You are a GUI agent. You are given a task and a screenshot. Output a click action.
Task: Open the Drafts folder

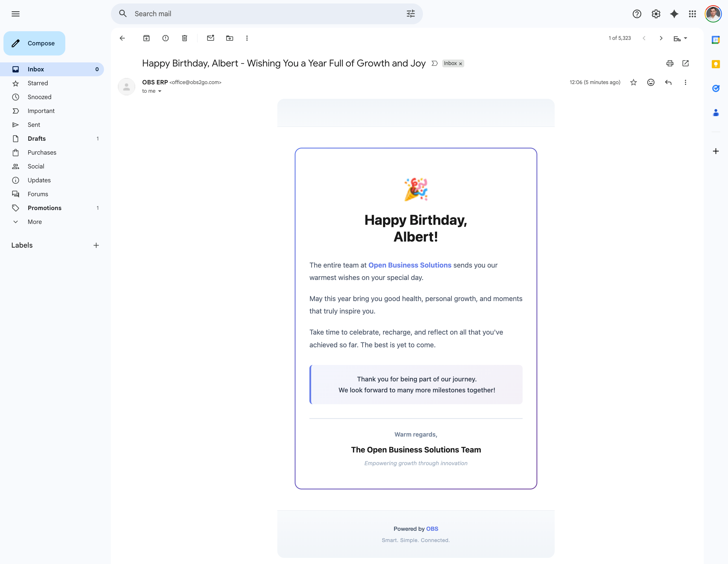tap(37, 138)
